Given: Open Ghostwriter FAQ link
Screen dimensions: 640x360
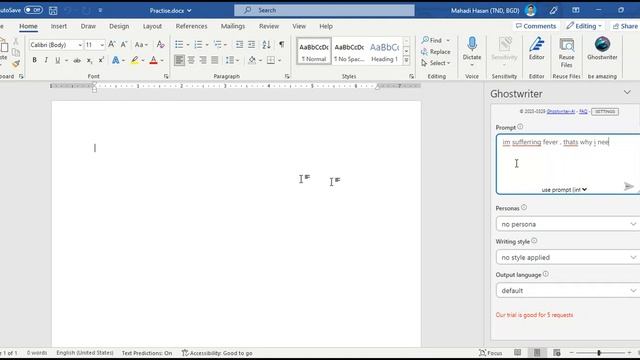Looking at the screenshot, I should point(583,111).
